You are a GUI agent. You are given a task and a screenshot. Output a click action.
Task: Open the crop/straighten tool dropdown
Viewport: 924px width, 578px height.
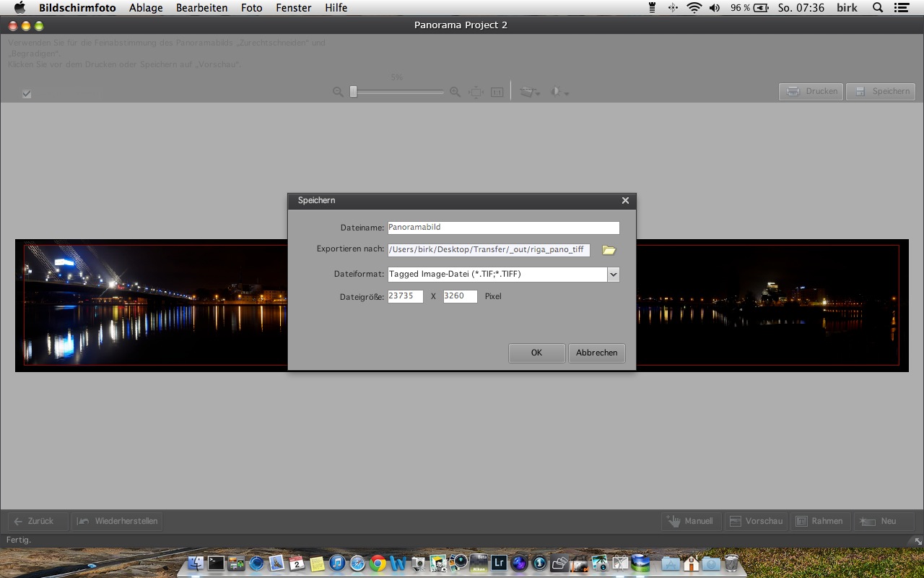click(x=530, y=92)
